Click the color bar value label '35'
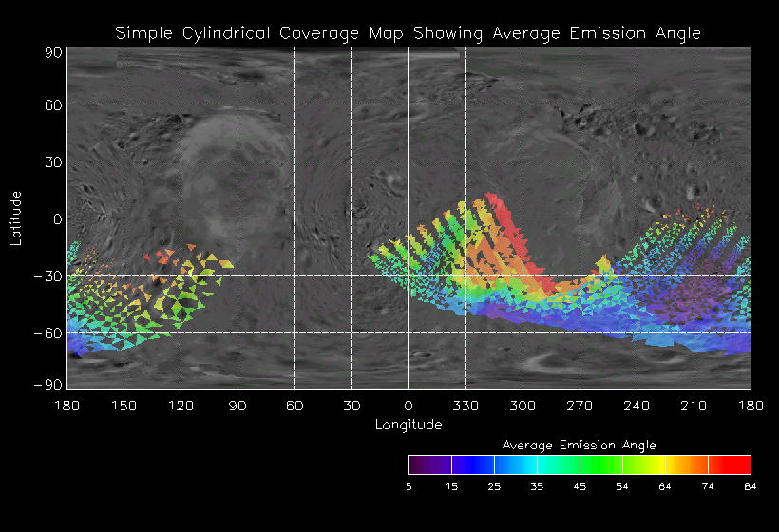 [537, 486]
